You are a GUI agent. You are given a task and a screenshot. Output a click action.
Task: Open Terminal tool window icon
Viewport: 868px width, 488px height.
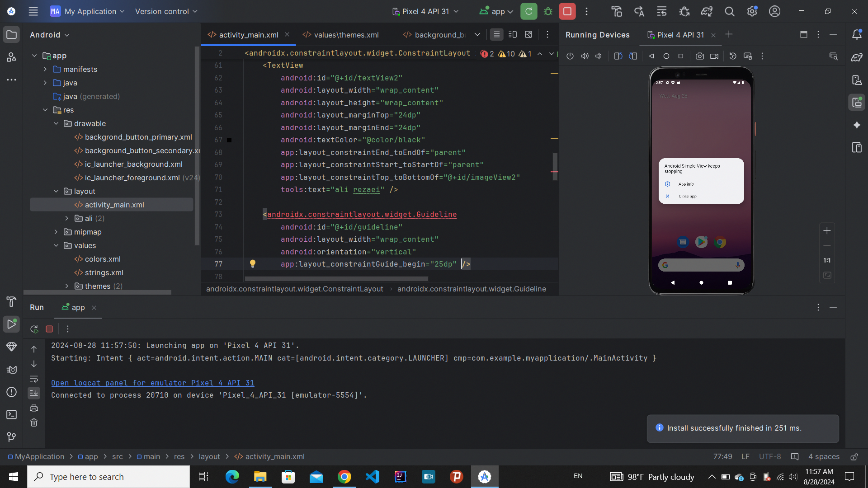coord(11,414)
